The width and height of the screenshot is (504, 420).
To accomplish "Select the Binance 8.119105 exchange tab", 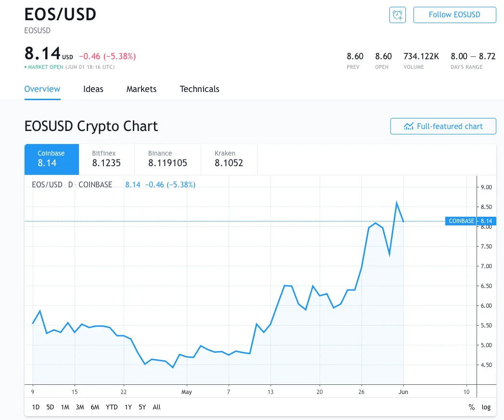I will pos(168,159).
